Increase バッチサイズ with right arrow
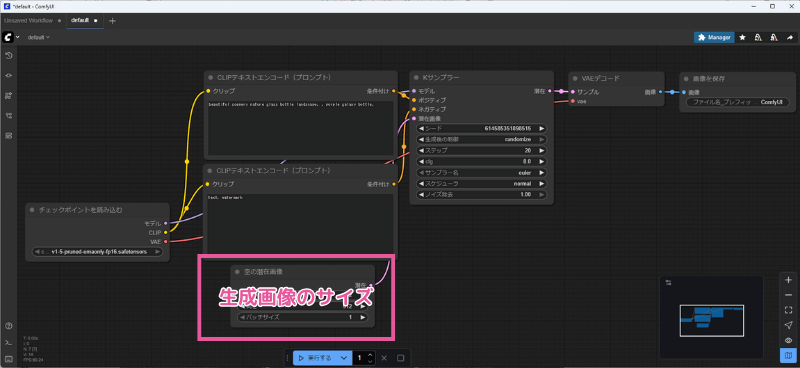The width and height of the screenshot is (800, 368). point(363,317)
